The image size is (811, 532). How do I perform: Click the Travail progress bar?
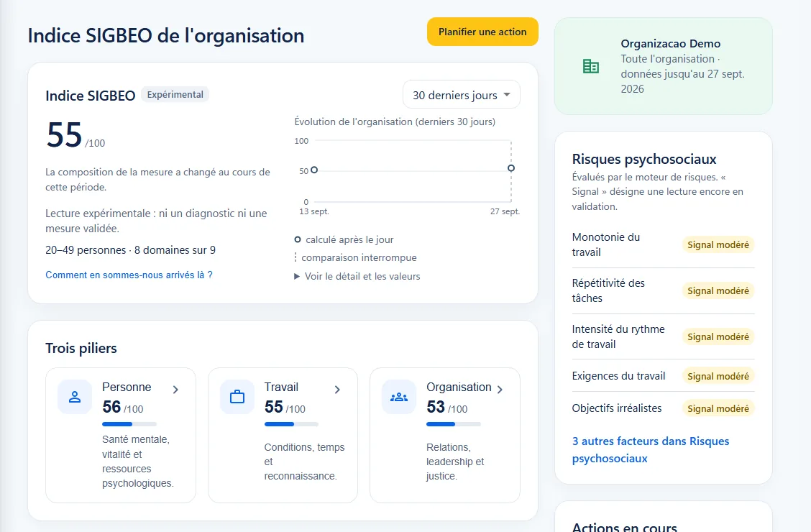coord(291,424)
